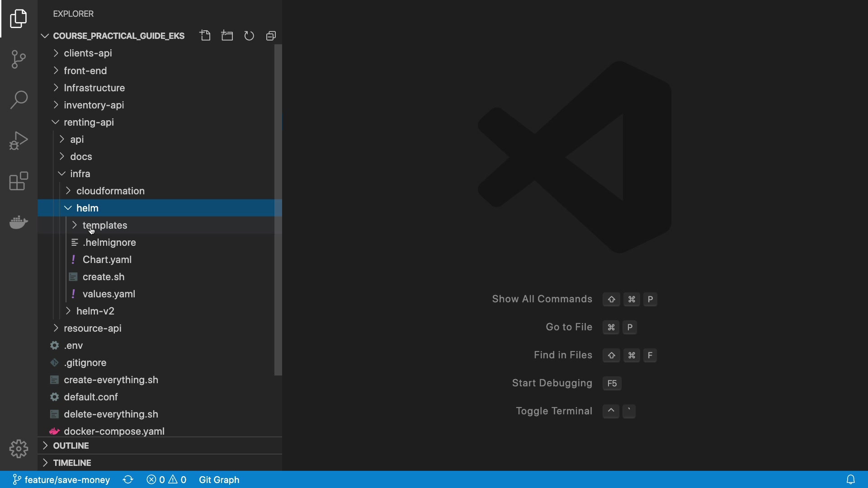Click the New File icon in explorer header
Screen dimensions: 868x488
205,36
